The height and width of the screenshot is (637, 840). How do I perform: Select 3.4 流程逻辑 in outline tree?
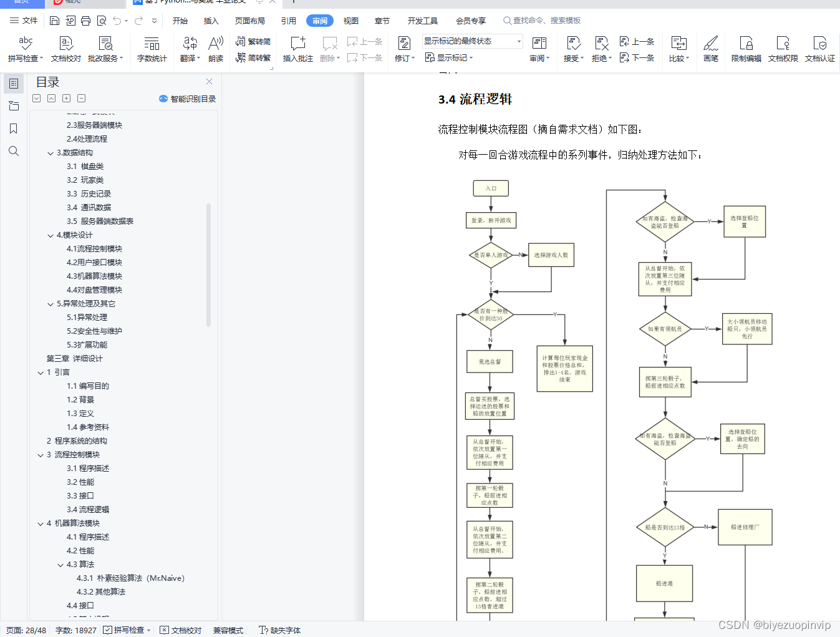click(88, 510)
